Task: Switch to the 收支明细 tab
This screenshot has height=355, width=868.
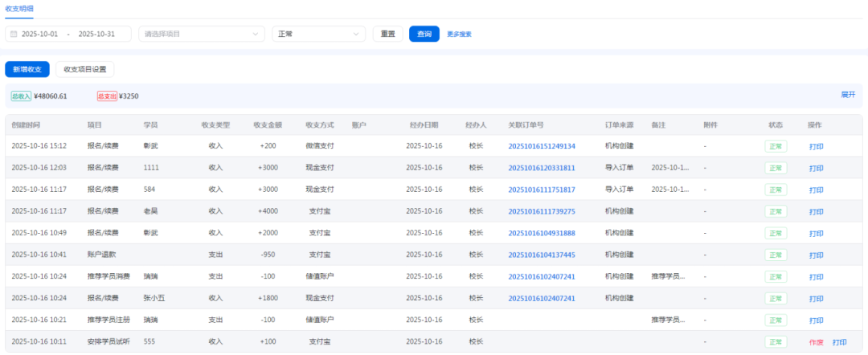Action: (x=18, y=7)
